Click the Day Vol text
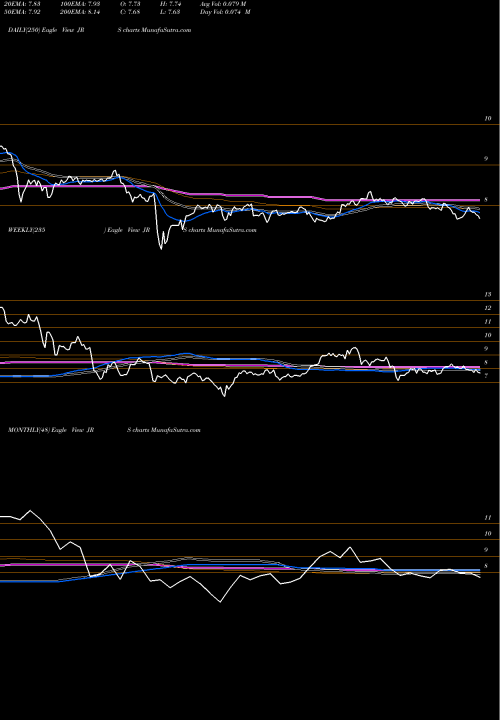Viewport: 500px width, 720px height. (225, 12)
